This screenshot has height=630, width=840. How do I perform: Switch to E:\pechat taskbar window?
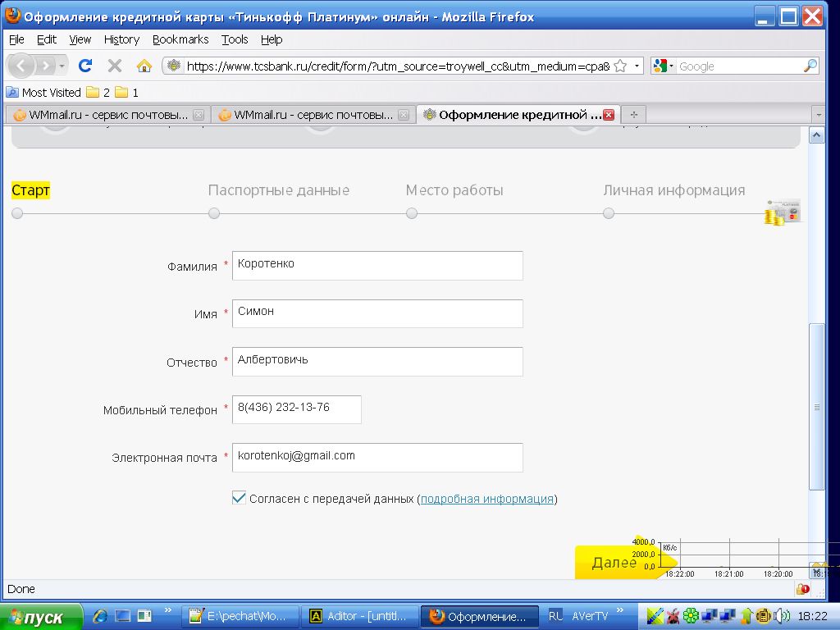240,617
